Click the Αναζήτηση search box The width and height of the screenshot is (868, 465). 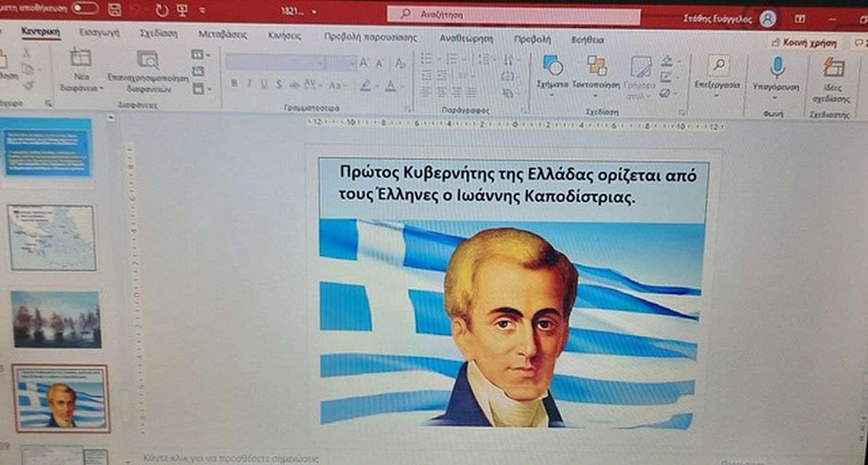point(513,15)
